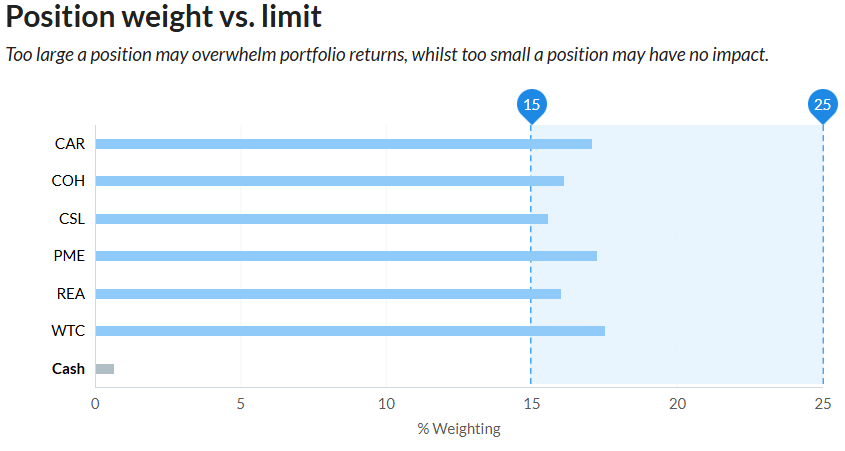Select the REA weighting bar
Screen dimensions: 845x451
[328, 294]
